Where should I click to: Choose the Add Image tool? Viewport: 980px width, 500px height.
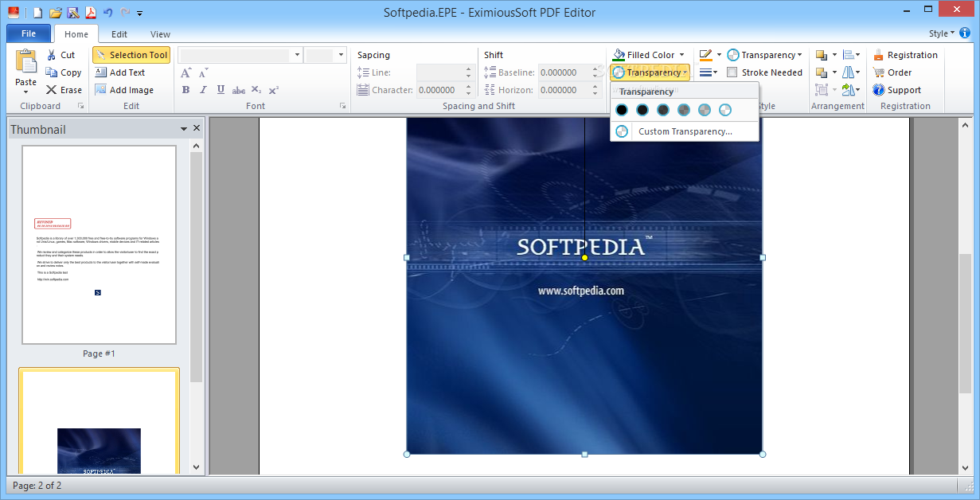(x=123, y=90)
